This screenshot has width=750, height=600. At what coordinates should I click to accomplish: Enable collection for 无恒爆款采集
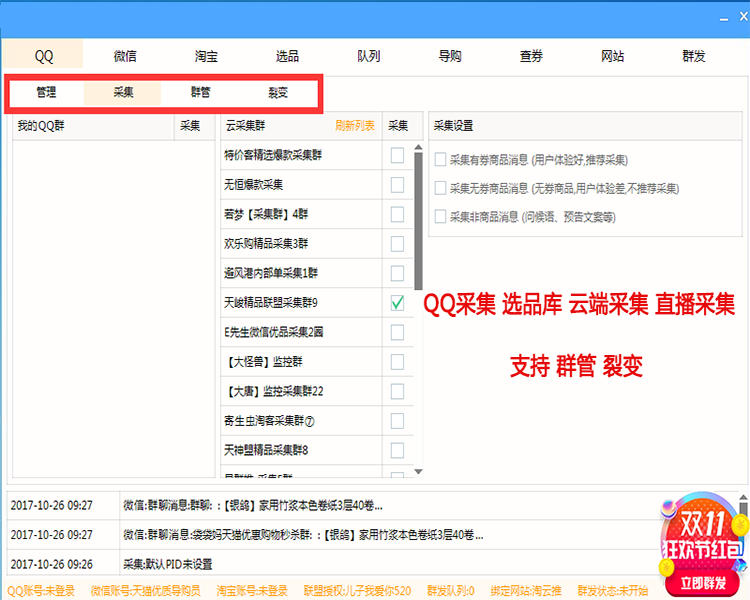tap(397, 185)
